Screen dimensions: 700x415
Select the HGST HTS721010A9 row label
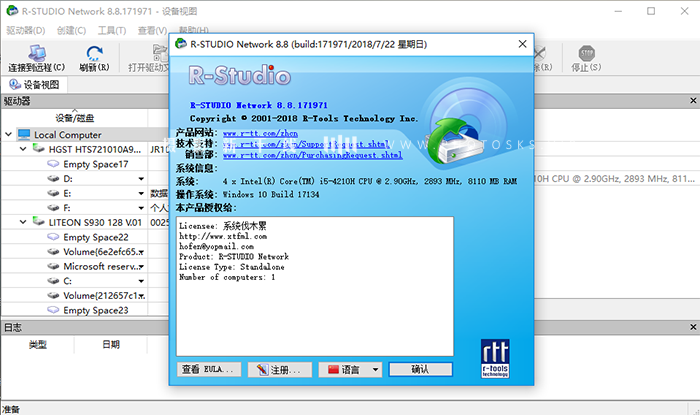point(95,149)
